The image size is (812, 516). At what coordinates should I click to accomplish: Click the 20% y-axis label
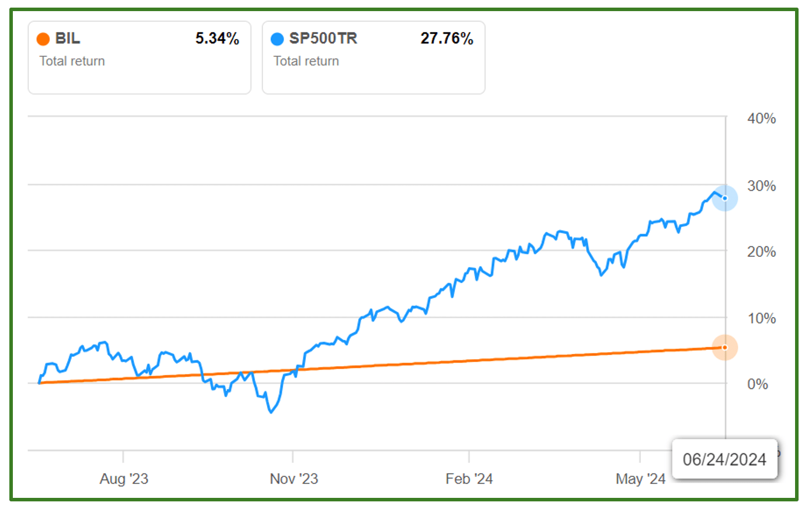coord(761,252)
